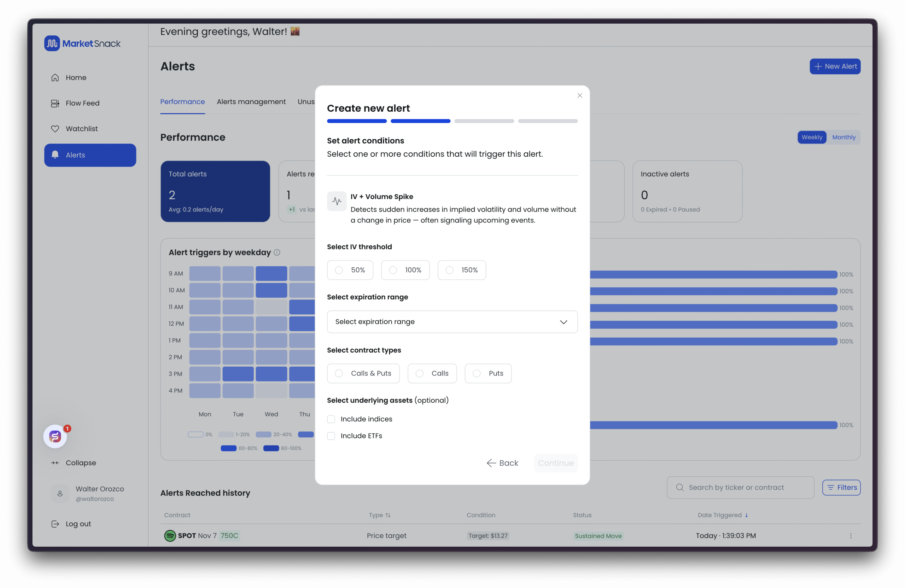Screen dimensions: 905x588
Task: Open the Filters button
Action: 841,488
